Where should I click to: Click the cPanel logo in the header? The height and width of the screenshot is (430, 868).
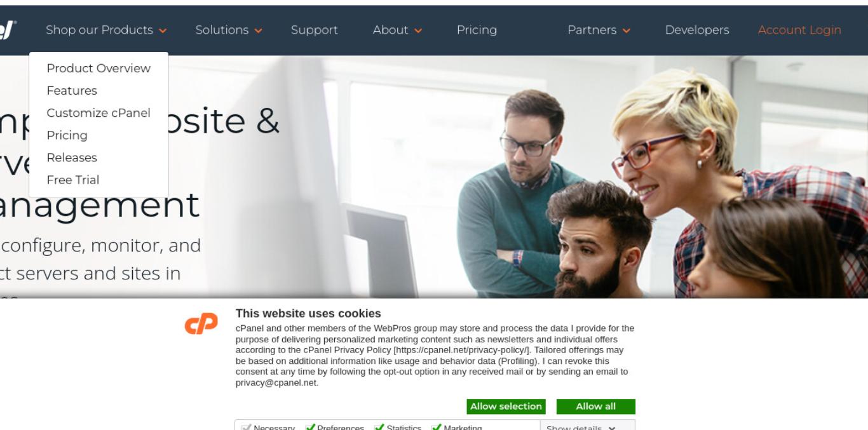8,30
